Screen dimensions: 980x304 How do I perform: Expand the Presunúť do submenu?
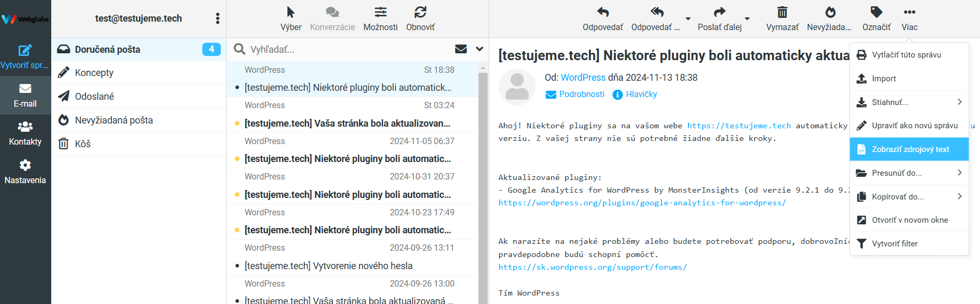[909, 173]
